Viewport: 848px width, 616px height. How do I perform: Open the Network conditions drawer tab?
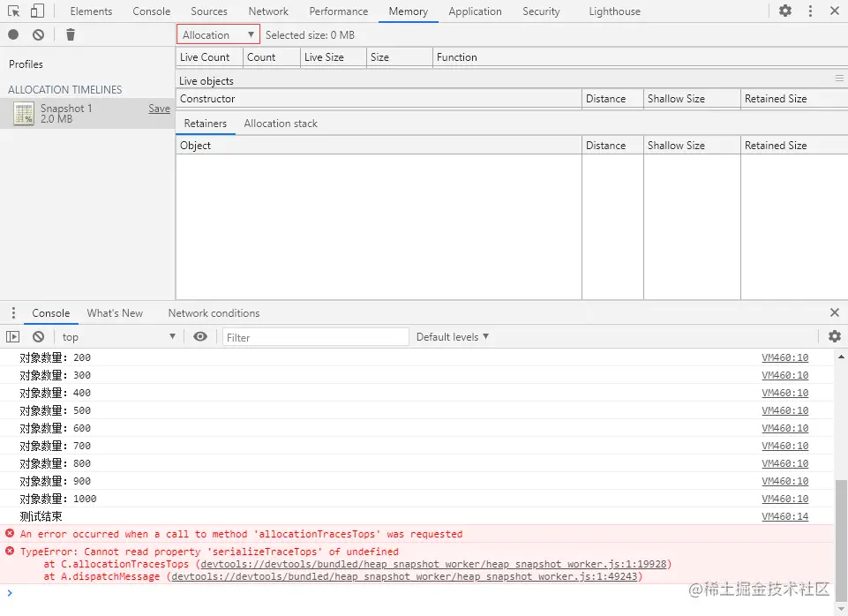(214, 312)
